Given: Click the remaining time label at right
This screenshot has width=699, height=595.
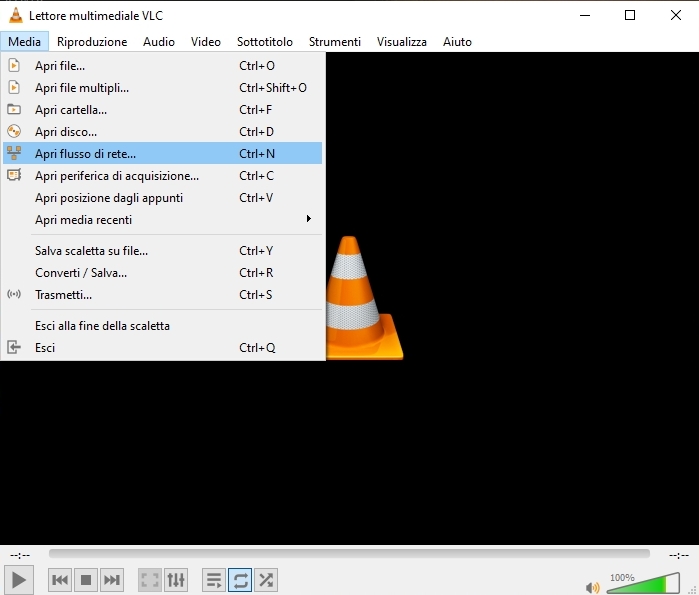Looking at the screenshot, I should coord(678,555).
